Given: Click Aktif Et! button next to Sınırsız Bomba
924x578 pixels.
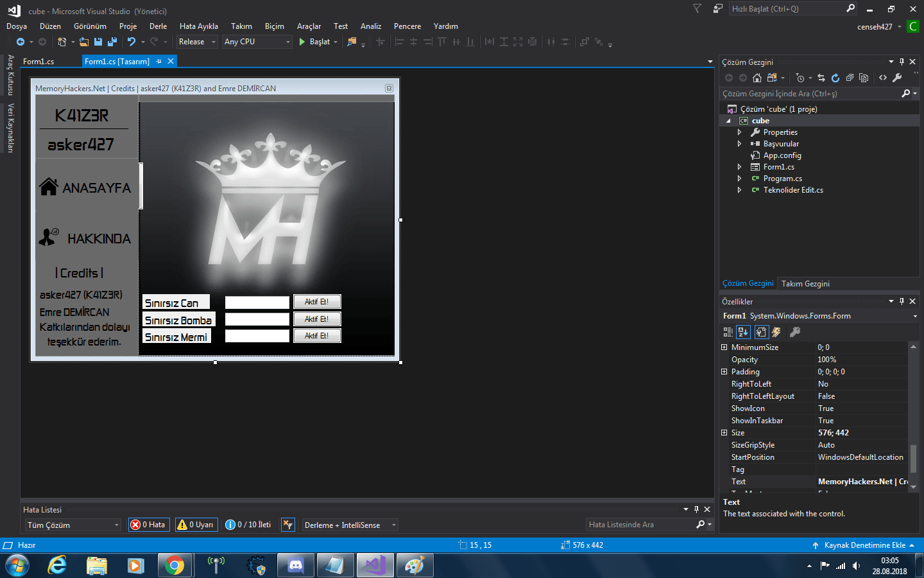Looking at the screenshot, I should point(317,319).
